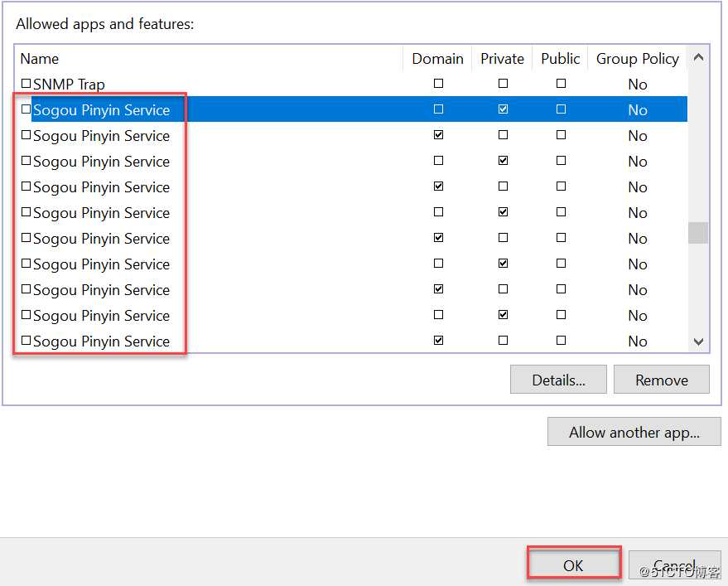Click Allow another app button
This screenshot has height=586, width=728.
tap(634, 432)
